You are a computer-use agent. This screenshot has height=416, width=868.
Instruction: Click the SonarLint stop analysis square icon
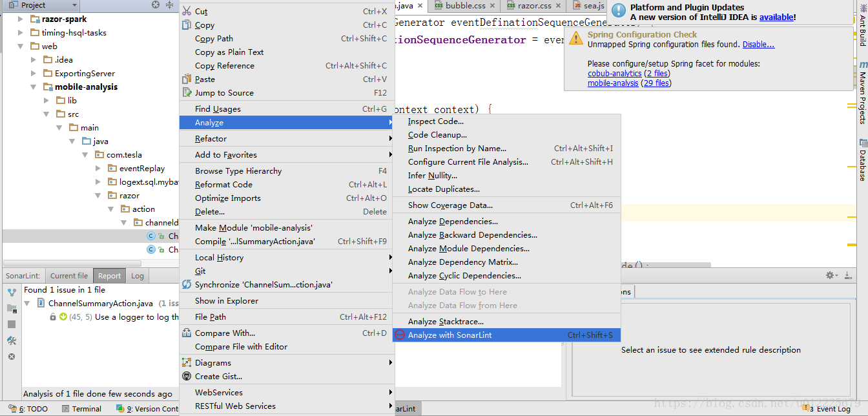[12, 324]
